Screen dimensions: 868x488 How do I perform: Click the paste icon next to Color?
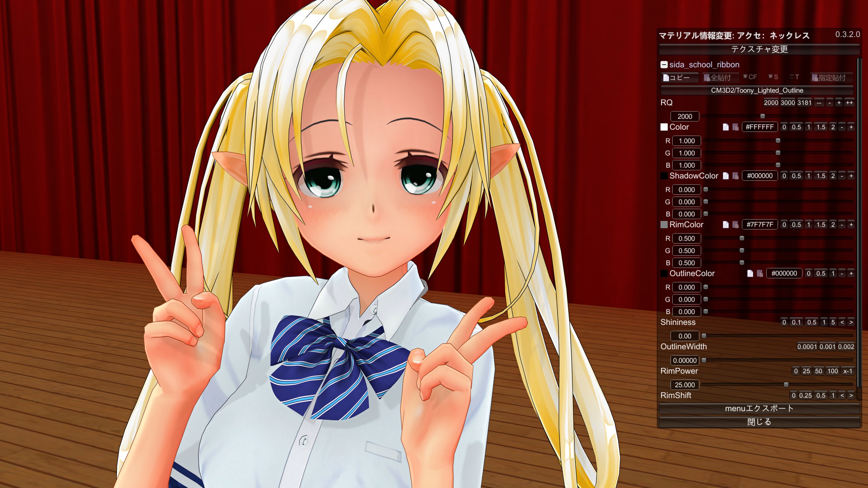(736, 127)
